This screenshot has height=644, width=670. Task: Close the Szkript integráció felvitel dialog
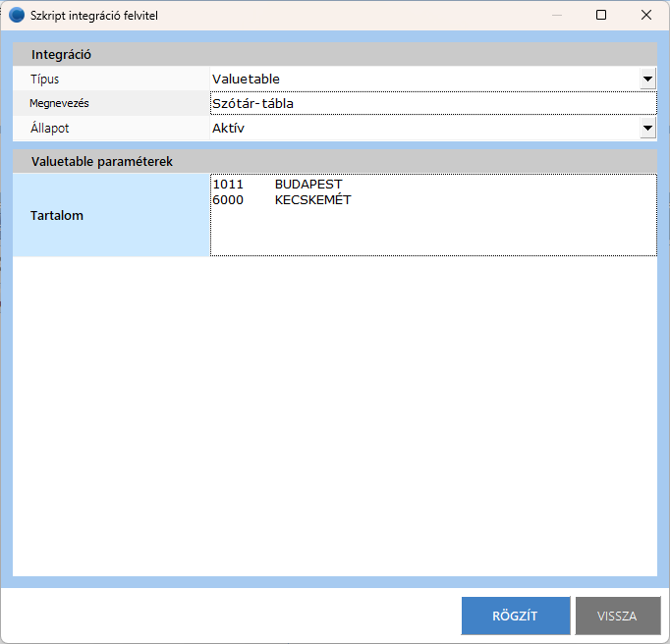[x=646, y=15]
